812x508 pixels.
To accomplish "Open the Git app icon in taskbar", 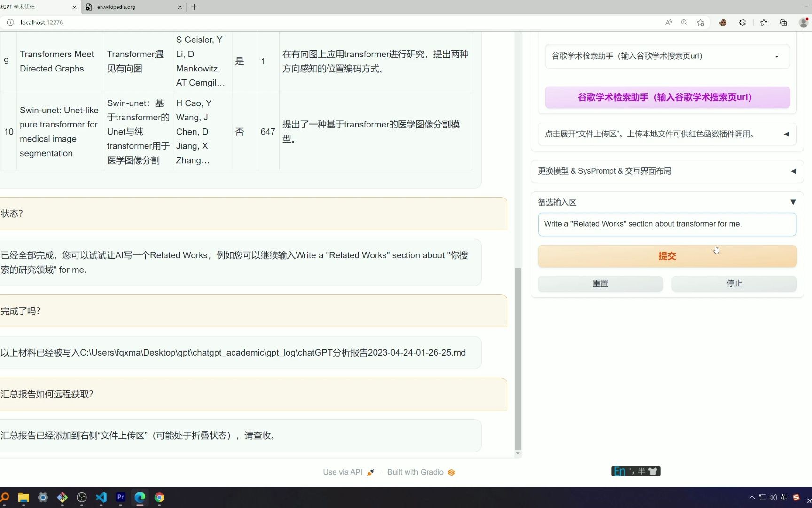I will click(x=62, y=498).
